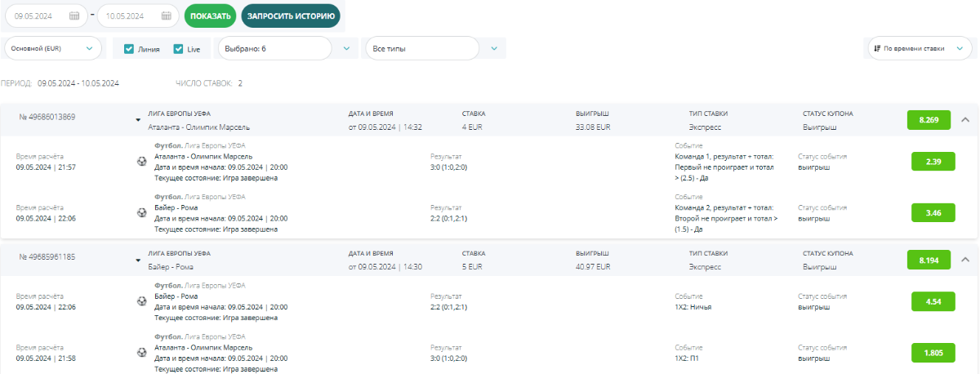Image resolution: width=980 pixels, height=374 pixels.
Task: Click football icon in second coupon's Байер row
Action: 142,301
